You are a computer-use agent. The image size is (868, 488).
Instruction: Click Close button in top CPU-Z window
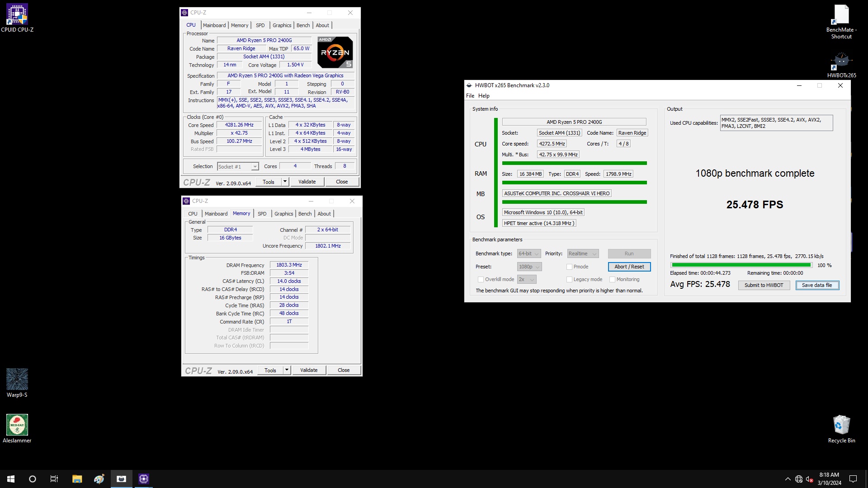(342, 182)
